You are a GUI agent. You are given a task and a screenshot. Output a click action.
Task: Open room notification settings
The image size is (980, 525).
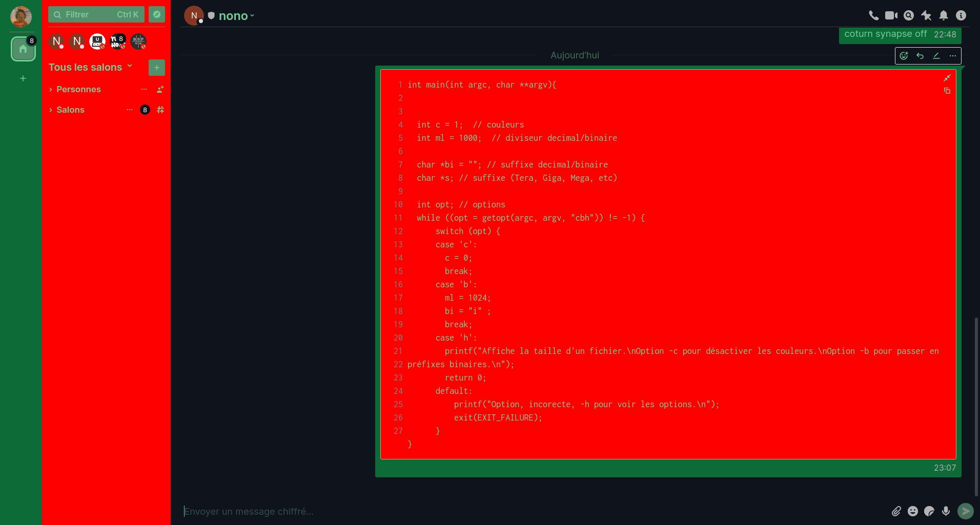pos(943,15)
